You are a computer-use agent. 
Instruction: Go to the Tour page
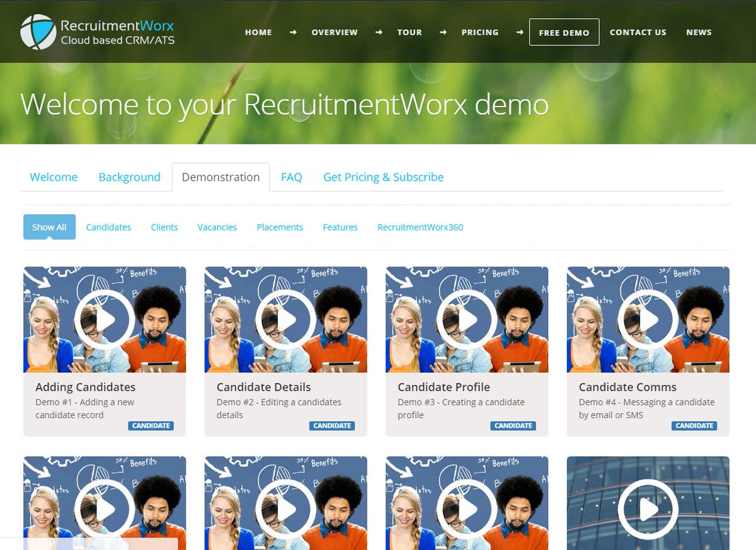409,32
